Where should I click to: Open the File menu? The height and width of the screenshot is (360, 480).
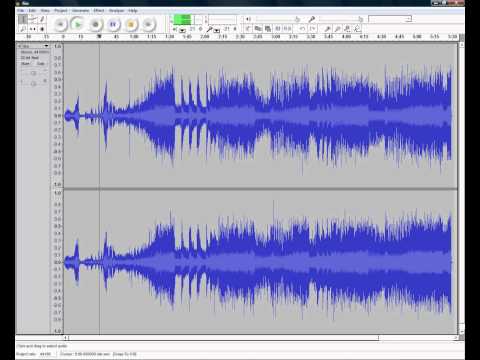tap(21, 11)
